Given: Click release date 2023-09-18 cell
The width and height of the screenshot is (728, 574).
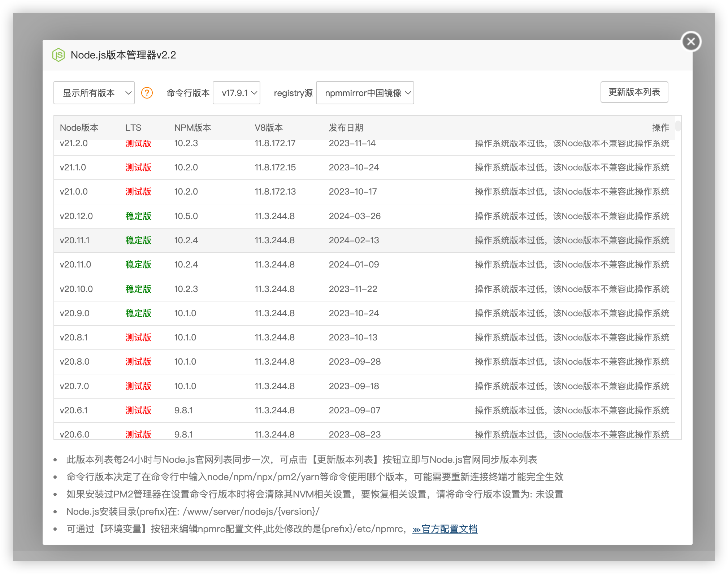Looking at the screenshot, I should 354,386.
